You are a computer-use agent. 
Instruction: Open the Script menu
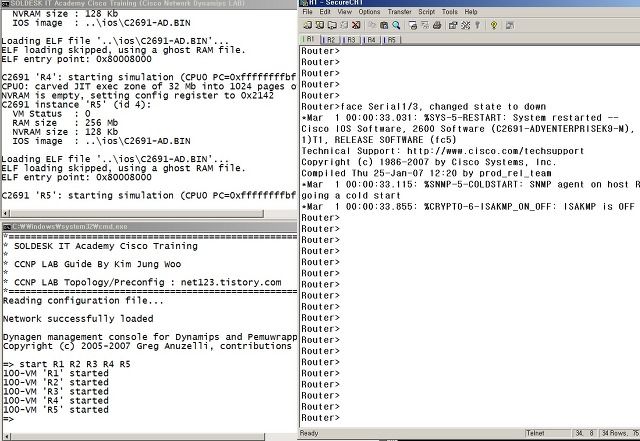[x=427, y=12]
